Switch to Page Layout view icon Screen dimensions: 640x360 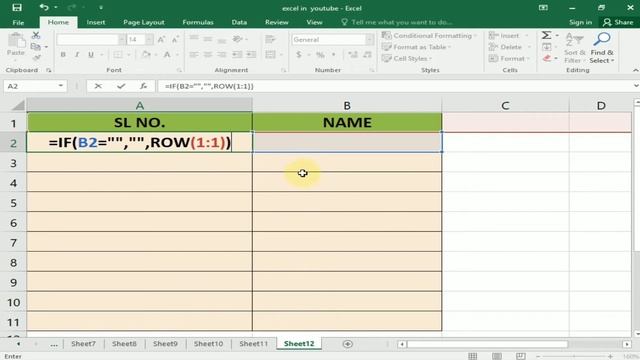coord(497,356)
